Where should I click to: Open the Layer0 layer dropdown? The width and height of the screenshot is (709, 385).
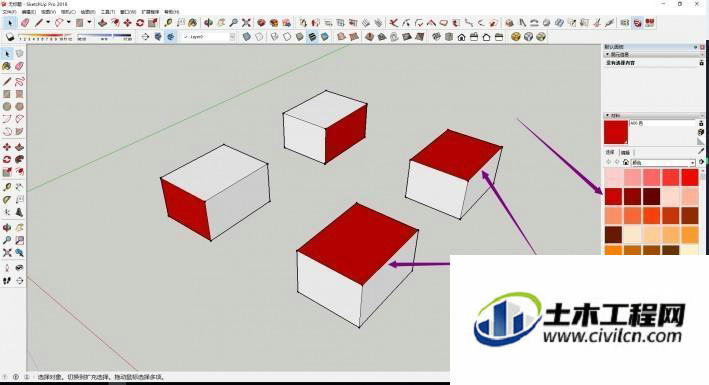[x=209, y=37]
